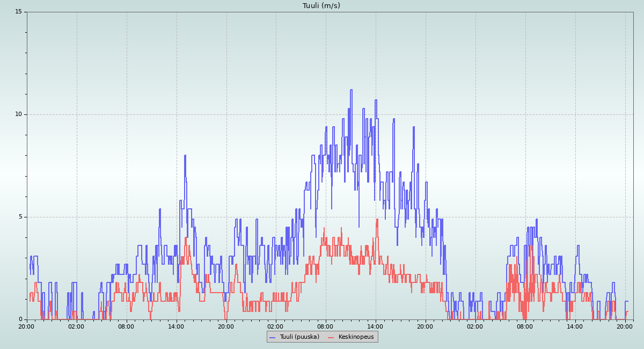This screenshot has width=644, height=349.
Task: Click the highest blue gust peak above 11
Action: click(x=351, y=90)
